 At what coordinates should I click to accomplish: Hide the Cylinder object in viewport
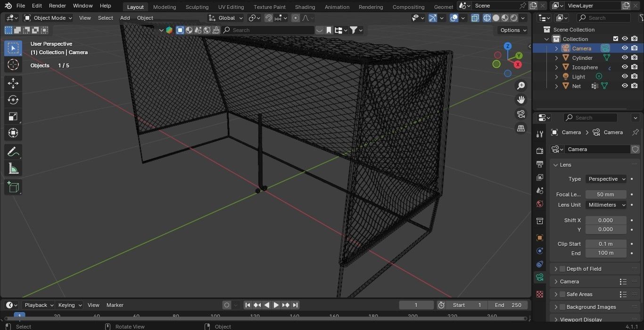click(x=625, y=57)
